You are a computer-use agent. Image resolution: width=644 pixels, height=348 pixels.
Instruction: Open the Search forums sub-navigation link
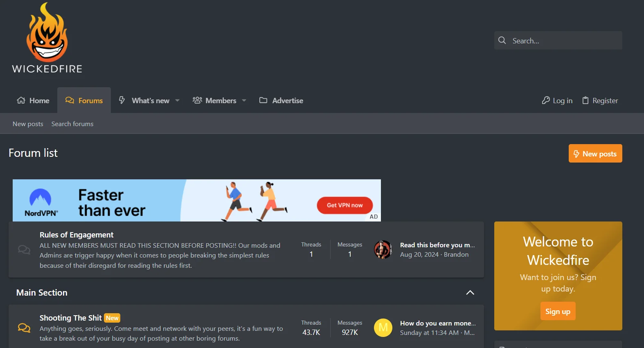coord(72,124)
